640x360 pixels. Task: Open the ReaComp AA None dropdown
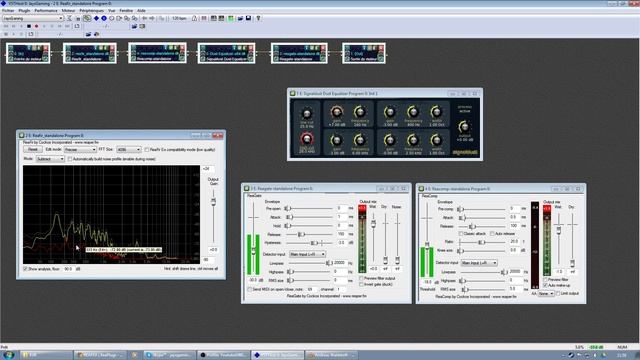pyautogui.click(x=546, y=293)
